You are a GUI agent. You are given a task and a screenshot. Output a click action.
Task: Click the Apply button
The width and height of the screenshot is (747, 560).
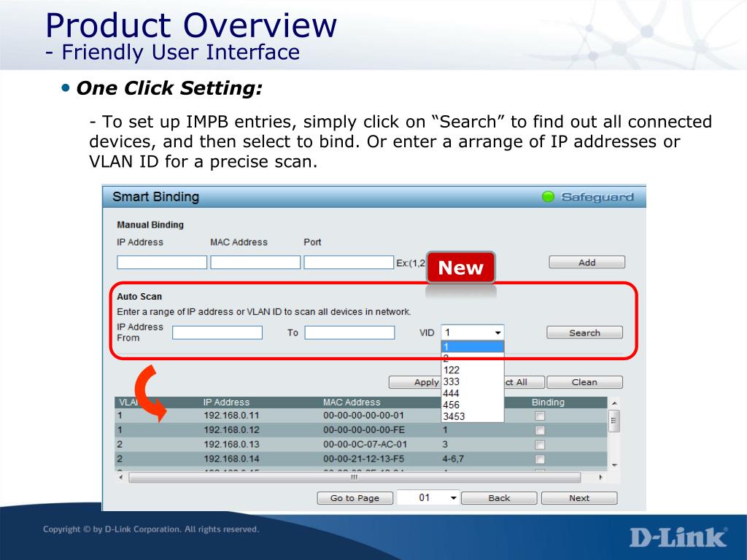414,382
